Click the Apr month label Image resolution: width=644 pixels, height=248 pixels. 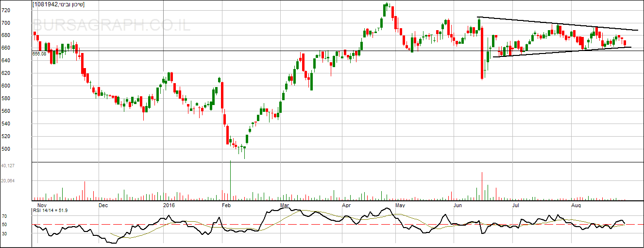(x=346, y=205)
